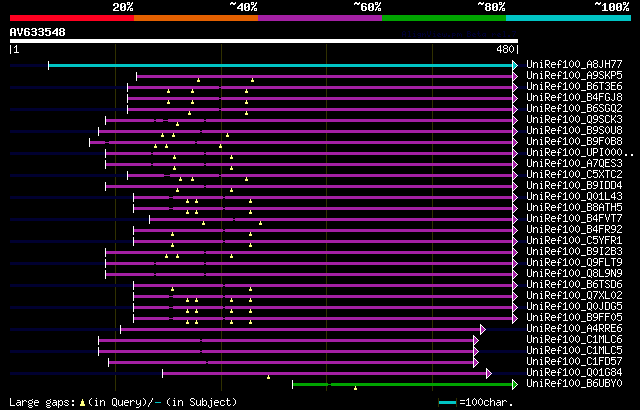Click UniRef100_Q8L9N9 text
This screenshot has height=410, width=640.
(574, 274)
